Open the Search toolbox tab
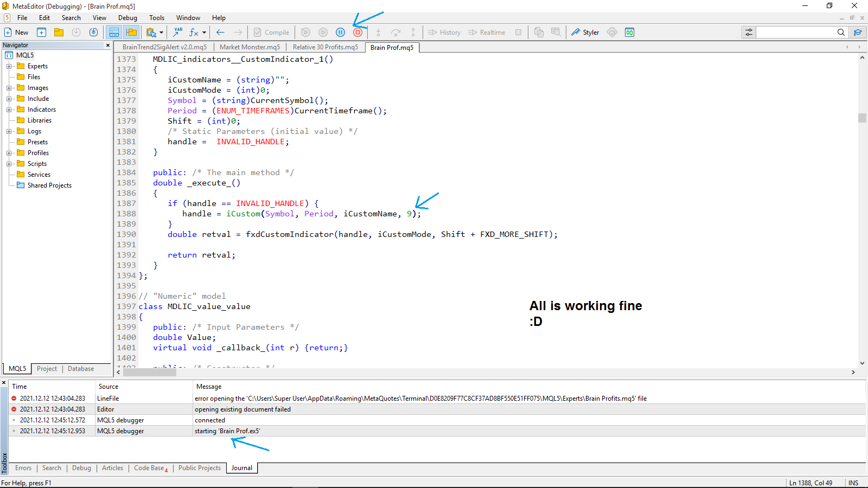Viewport: 868px width, 488px height. (x=52, y=468)
